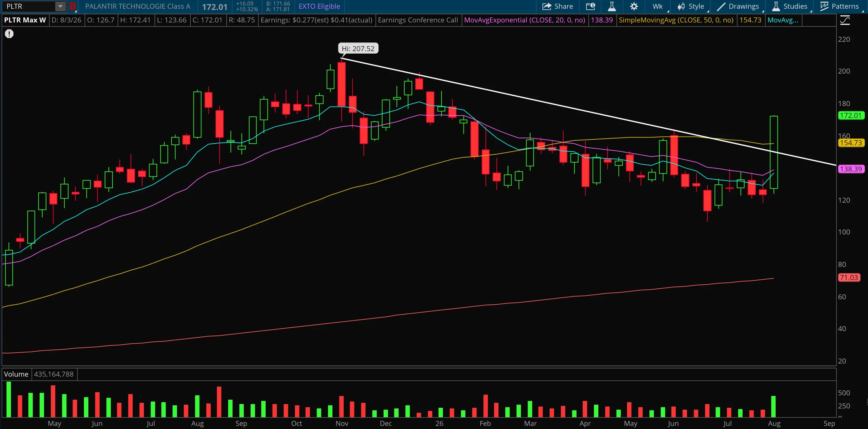Click the R: 48.75 range value
This screenshot has height=429, width=868.
pyautogui.click(x=242, y=20)
